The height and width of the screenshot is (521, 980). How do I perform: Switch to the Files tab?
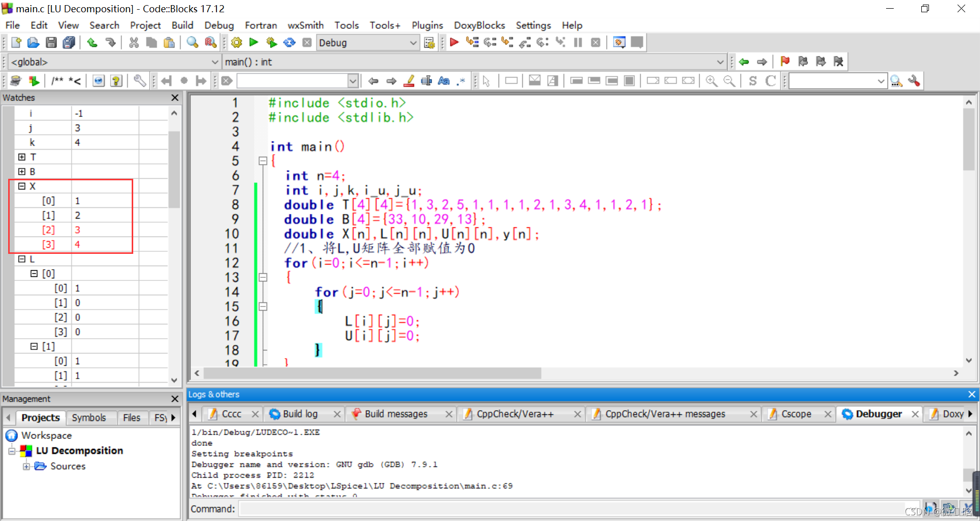[132, 417]
